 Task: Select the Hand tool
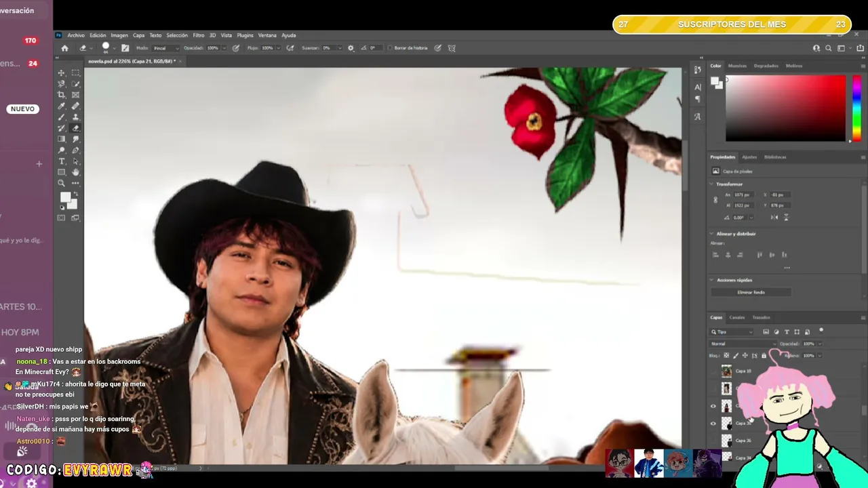coord(75,172)
